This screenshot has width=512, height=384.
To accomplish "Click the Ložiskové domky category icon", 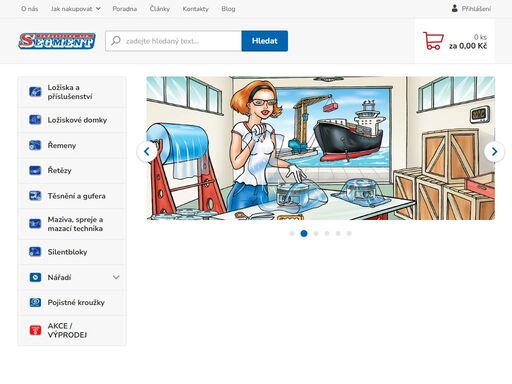I will pyautogui.click(x=35, y=119).
